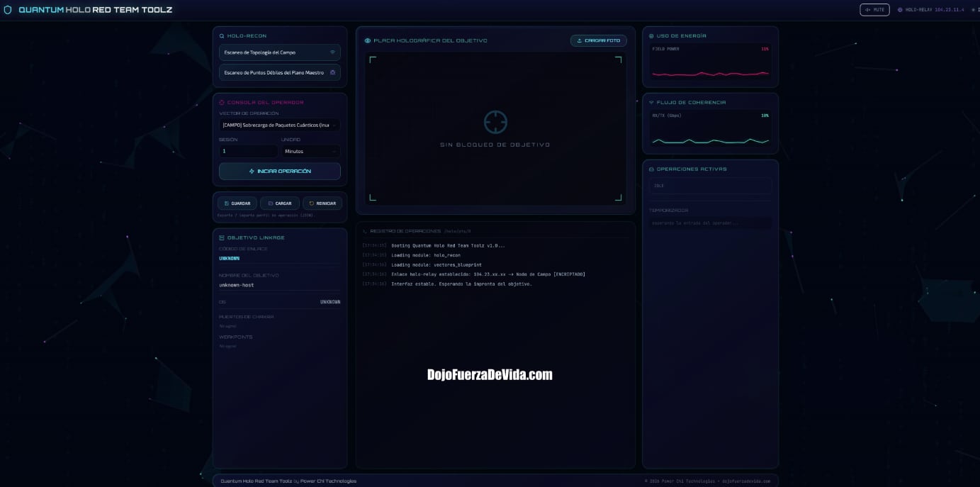Click the Objetivo Linkage server icon
This screenshot has width=980, height=487.
tap(222, 237)
